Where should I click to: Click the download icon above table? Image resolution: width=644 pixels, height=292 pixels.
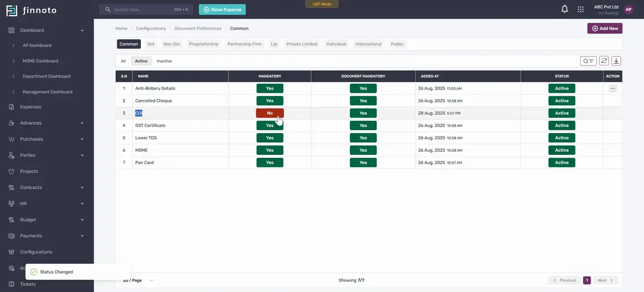point(616,61)
